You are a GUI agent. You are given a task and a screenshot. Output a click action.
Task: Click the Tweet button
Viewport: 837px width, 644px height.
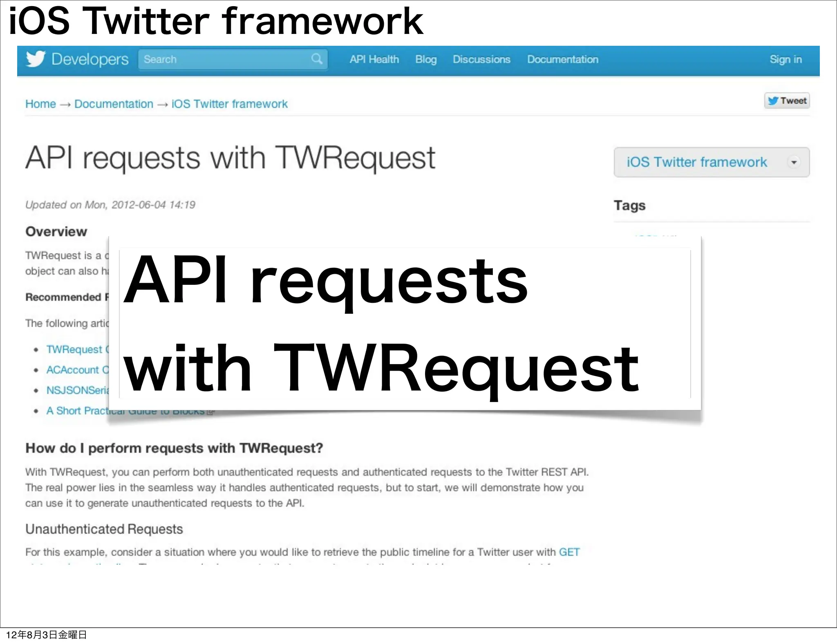point(787,101)
